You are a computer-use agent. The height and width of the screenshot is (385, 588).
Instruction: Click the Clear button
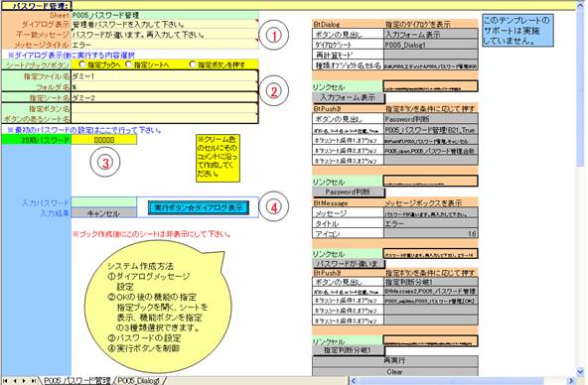click(x=395, y=372)
